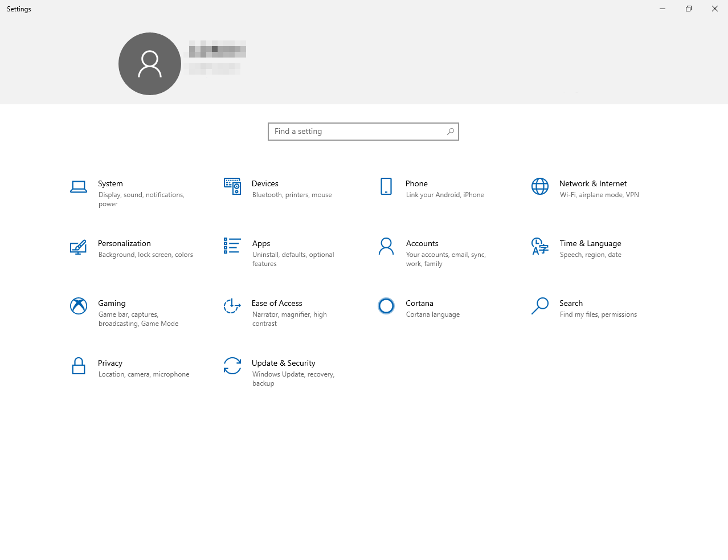Image resolution: width=728 pixels, height=560 pixels.
Task: Open the Privacy lock icon
Action: [79, 366]
